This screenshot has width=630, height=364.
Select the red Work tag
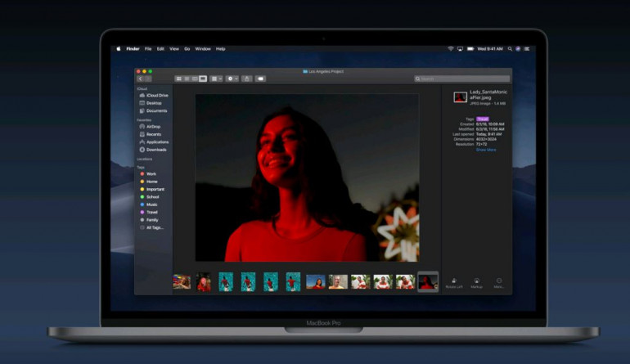(x=151, y=174)
